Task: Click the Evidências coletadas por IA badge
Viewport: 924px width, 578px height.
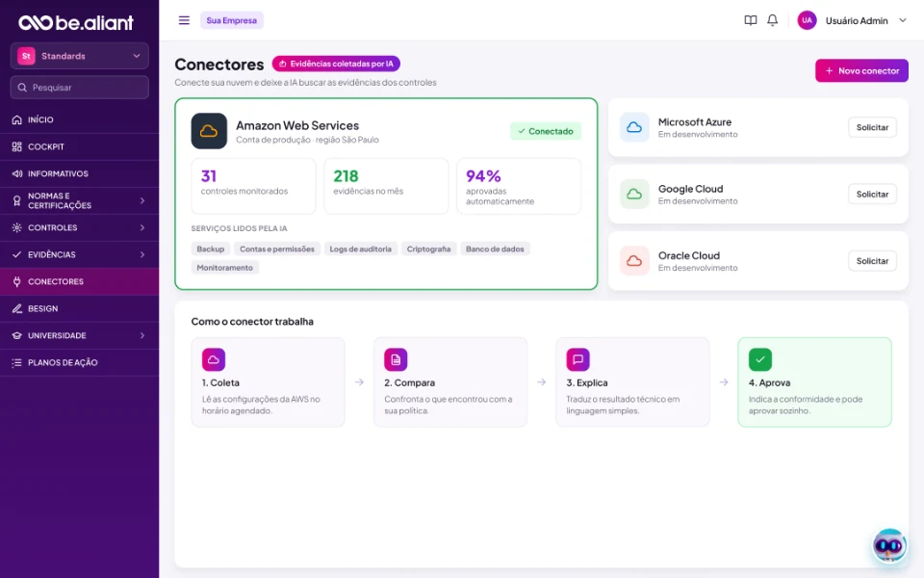Action: (x=336, y=64)
